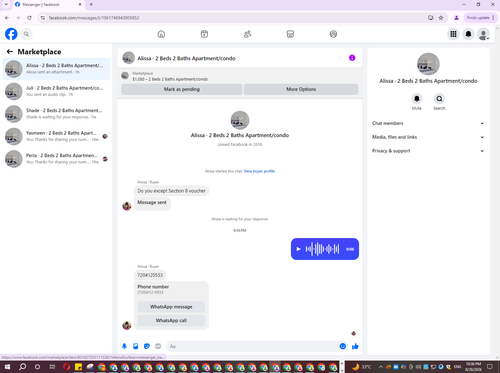Open tab search dropdown arrow
Viewport: 500px width, 373px height.
pyautogui.click(x=6, y=5)
